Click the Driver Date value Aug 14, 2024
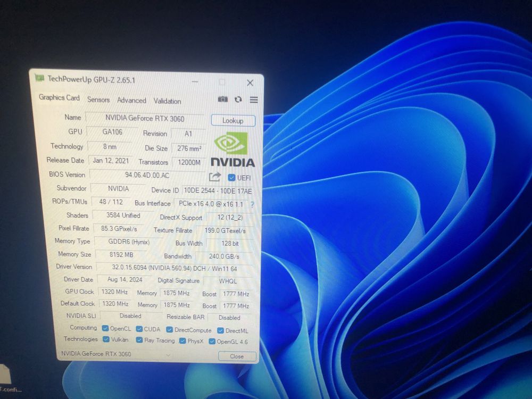532x399 pixels. click(125, 280)
